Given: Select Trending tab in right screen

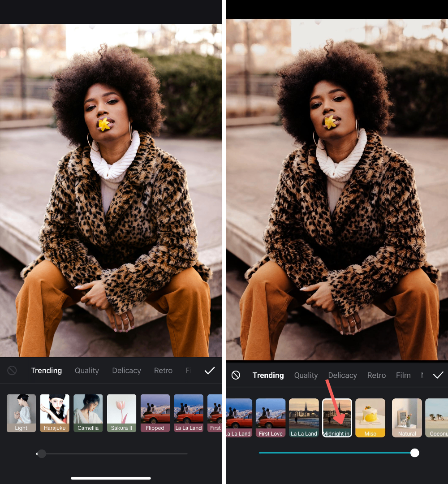Looking at the screenshot, I should pyautogui.click(x=268, y=375).
